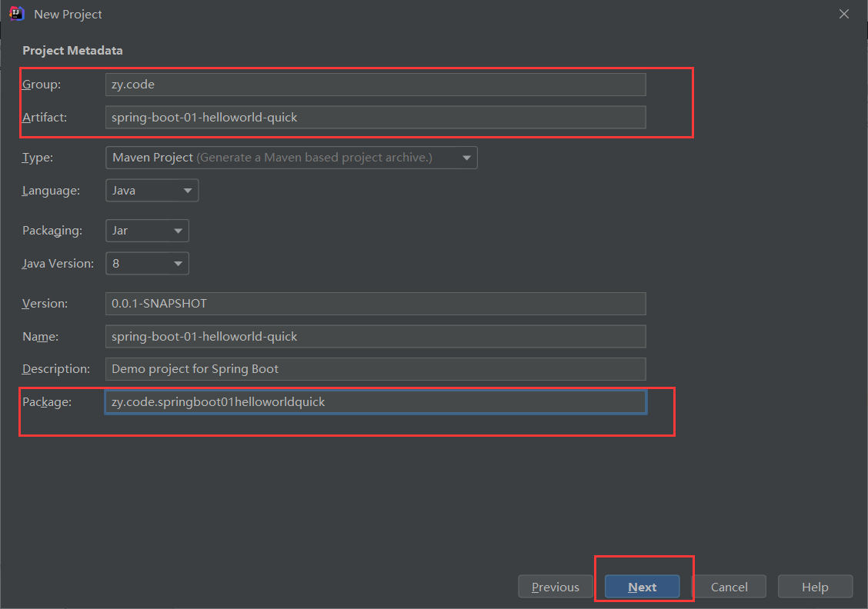This screenshot has width=868, height=609.
Task: Expand the Language combo box set to Java
Action: pos(152,190)
